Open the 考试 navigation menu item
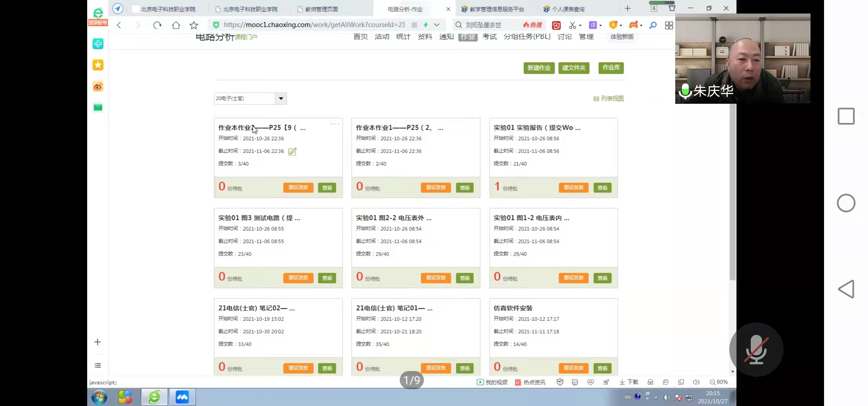The height and width of the screenshot is (406, 868). coord(489,36)
